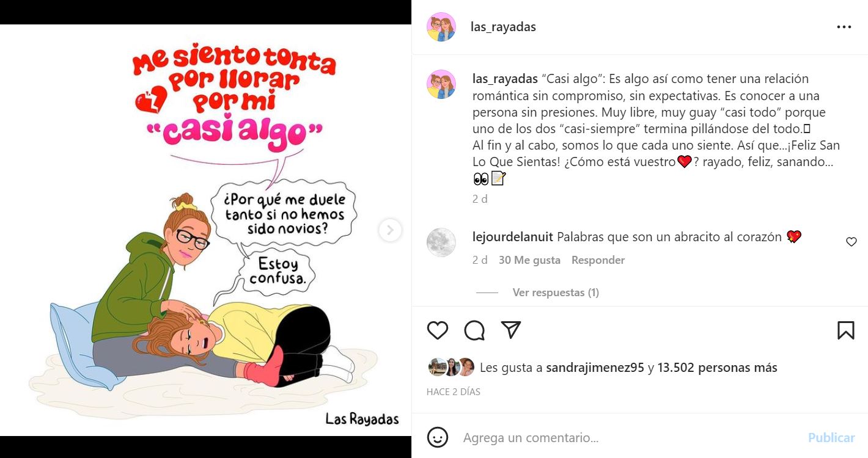Expand Ver respuestas (1)

(x=556, y=293)
